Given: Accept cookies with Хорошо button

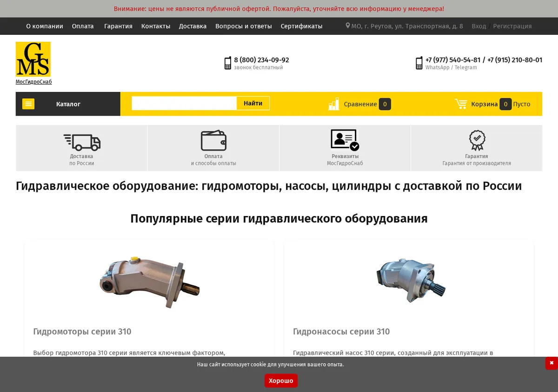Looking at the screenshot, I should click(281, 381).
